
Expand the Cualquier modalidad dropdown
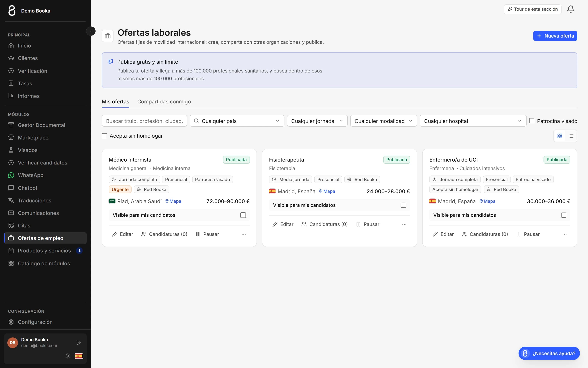383,121
